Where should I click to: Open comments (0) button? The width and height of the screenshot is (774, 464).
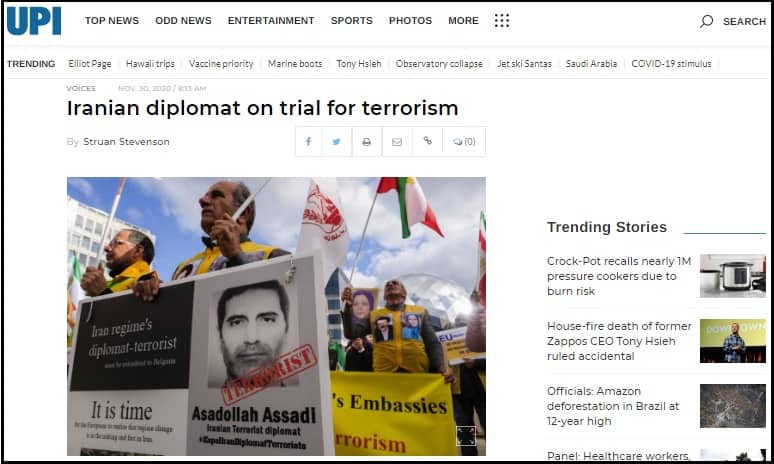coord(464,142)
